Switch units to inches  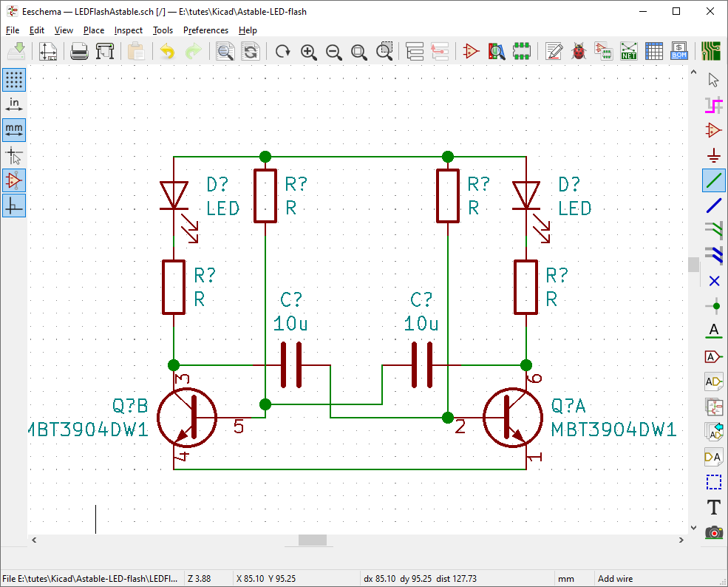14,104
